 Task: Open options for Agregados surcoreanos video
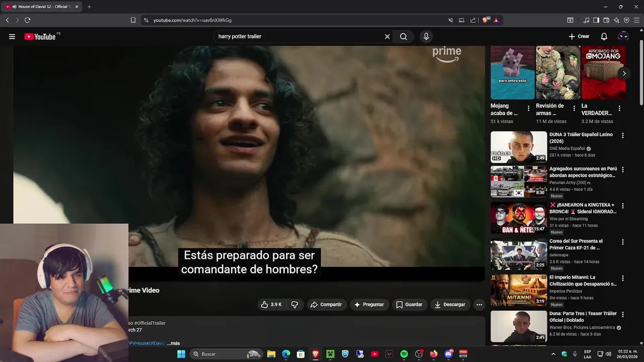coord(623,169)
